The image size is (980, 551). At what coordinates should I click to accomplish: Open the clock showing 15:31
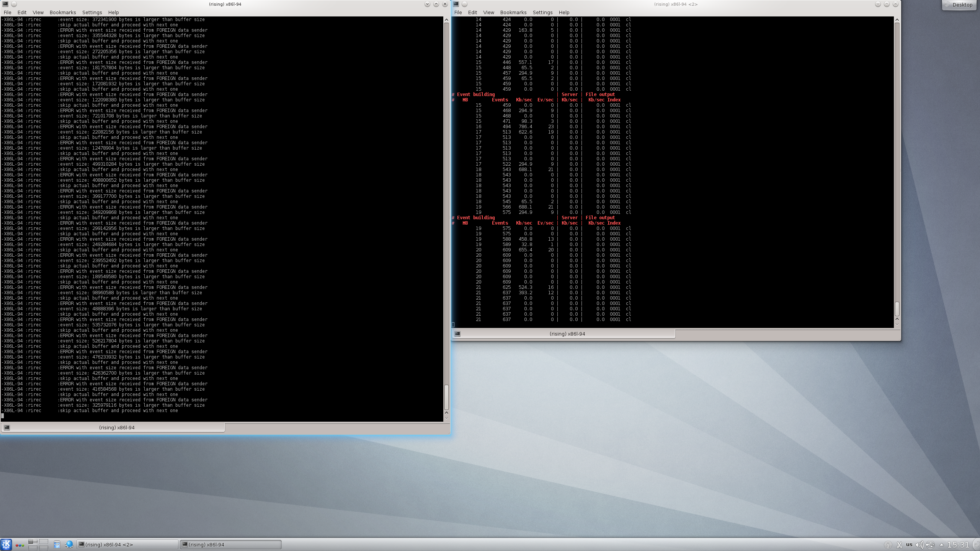point(958,544)
